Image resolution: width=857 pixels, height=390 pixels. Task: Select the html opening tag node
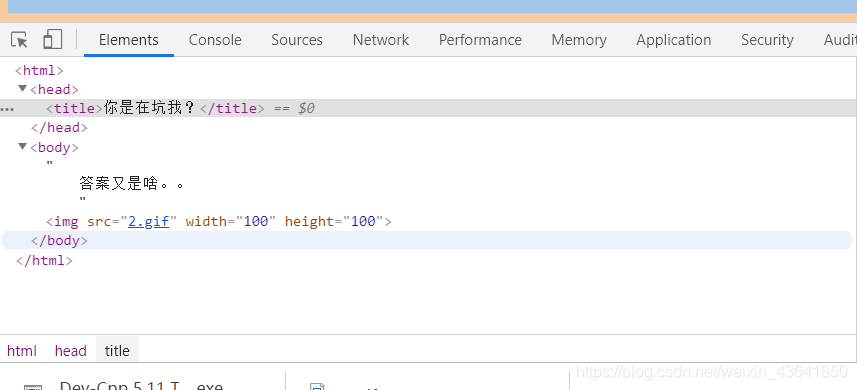39,70
